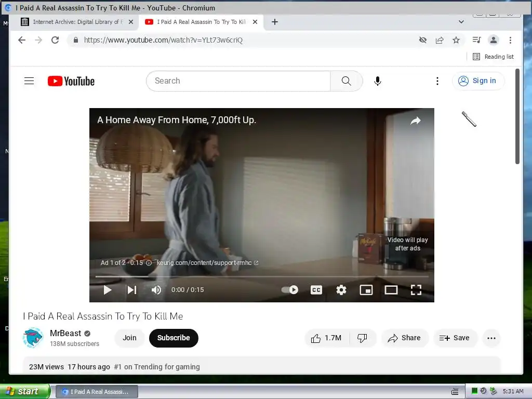Open '#1 on Trending for gaming' link
The image size is (532, 399).
[x=157, y=367]
